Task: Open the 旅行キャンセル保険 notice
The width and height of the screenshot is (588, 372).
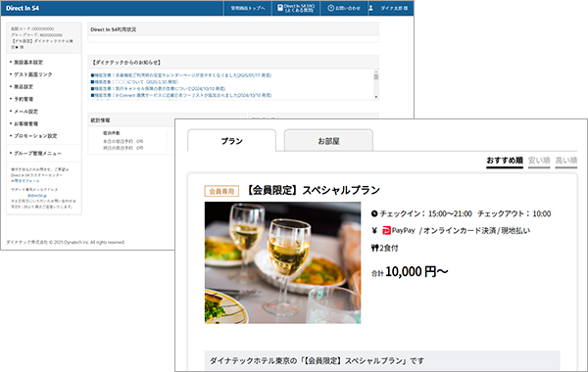Action: click(x=158, y=89)
